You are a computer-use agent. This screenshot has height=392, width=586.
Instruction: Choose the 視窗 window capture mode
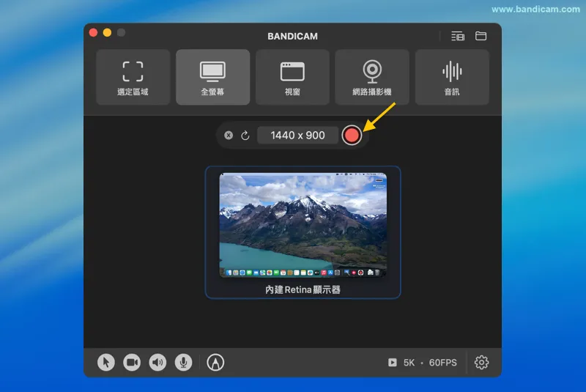(292, 77)
